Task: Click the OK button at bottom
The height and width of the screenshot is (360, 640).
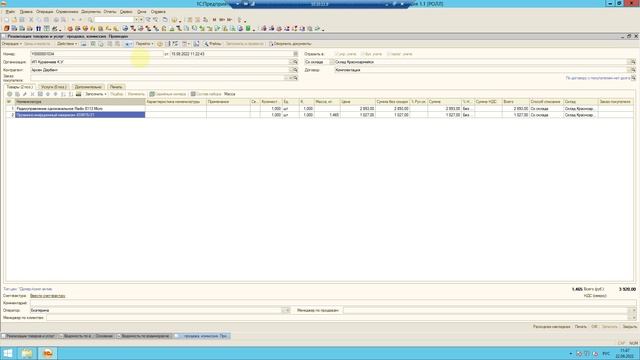Action: coord(594,327)
